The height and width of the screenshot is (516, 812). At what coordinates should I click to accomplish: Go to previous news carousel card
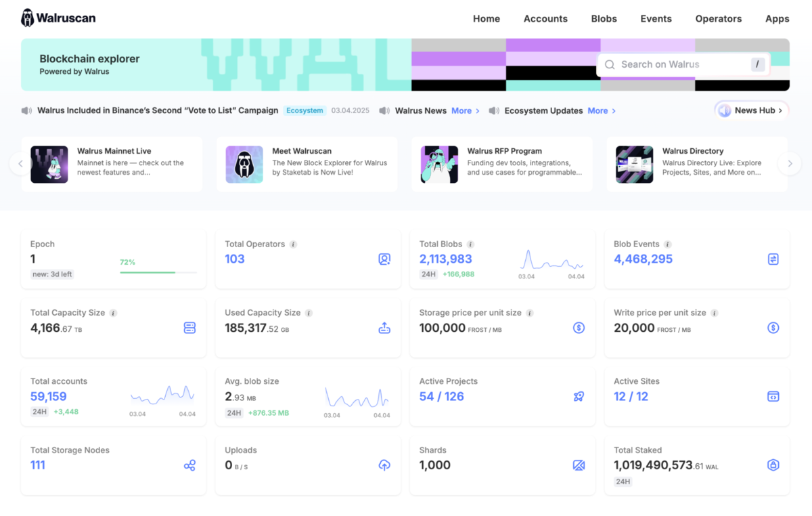[20, 163]
